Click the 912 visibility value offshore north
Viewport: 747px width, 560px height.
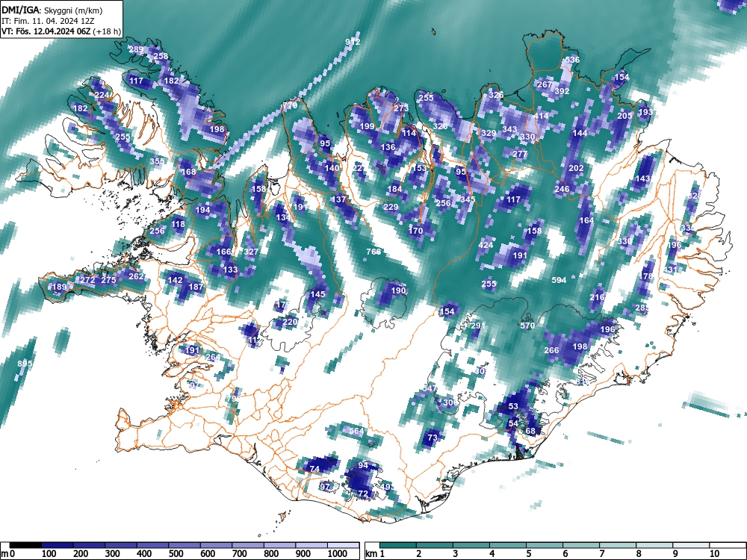(x=353, y=42)
